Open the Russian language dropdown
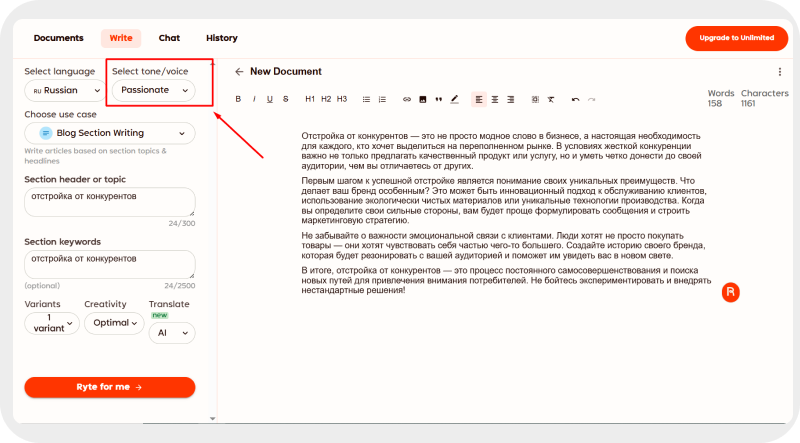Viewport: 800px width, 443px height. pos(65,90)
